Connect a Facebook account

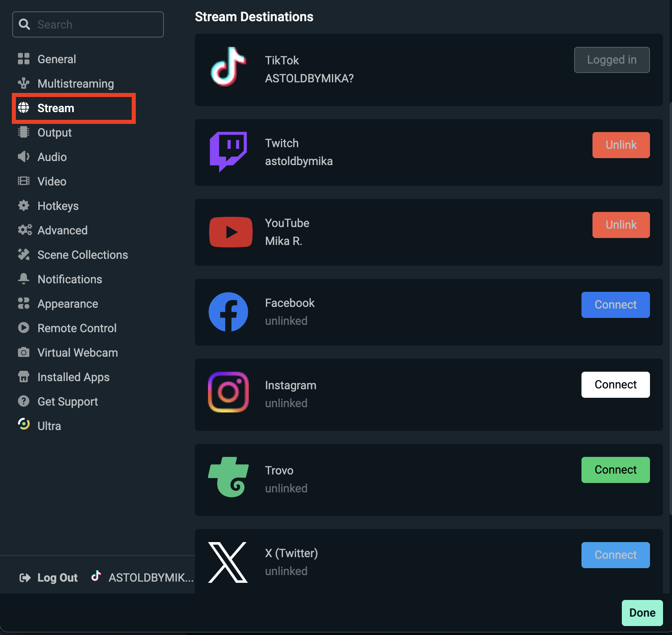(615, 304)
